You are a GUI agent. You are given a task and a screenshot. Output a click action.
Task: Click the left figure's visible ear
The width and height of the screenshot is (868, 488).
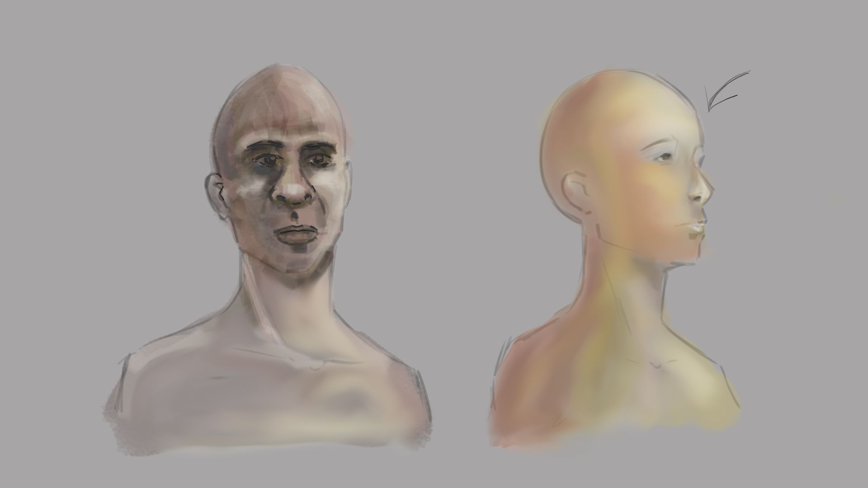pyautogui.click(x=216, y=192)
